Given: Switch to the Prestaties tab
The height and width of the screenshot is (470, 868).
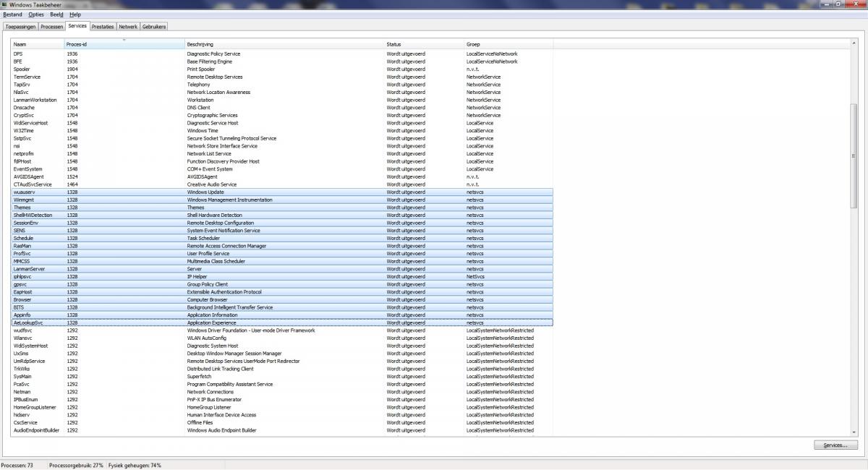Looking at the screenshot, I should 103,27.
